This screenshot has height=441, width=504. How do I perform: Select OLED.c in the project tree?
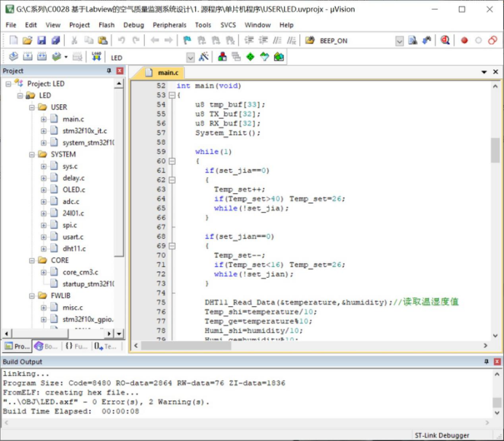click(x=74, y=190)
